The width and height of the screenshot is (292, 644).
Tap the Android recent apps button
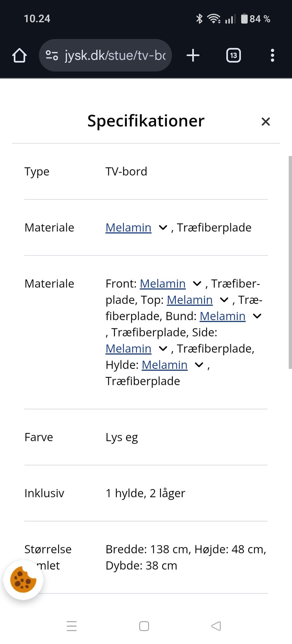coord(72,626)
